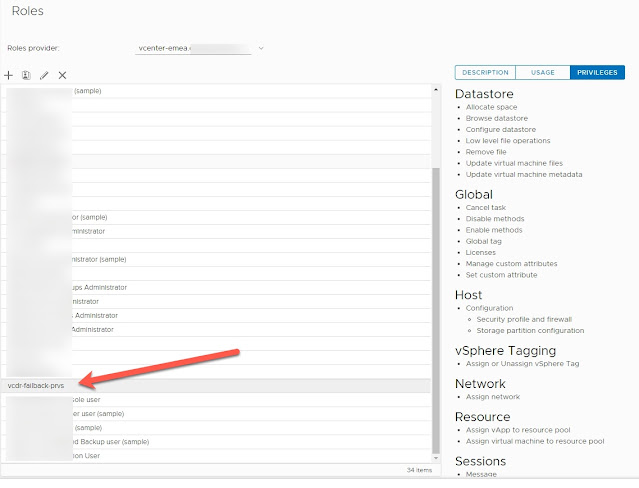Image resolution: width=639 pixels, height=488 pixels.
Task: Click 'Manage custom attributes' privilege
Action: pyautogui.click(x=511, y=264)
